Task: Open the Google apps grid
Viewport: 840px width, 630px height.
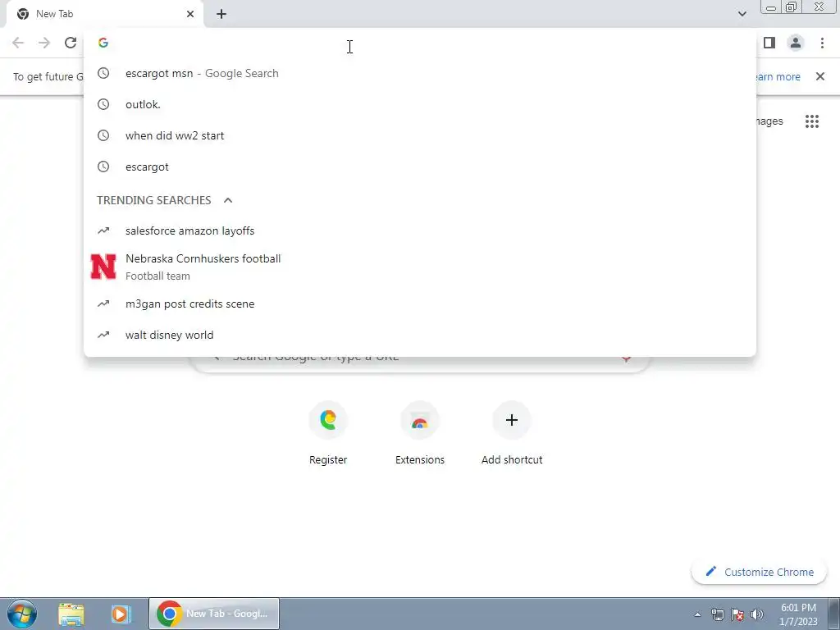Action: [x=812, y=121]
